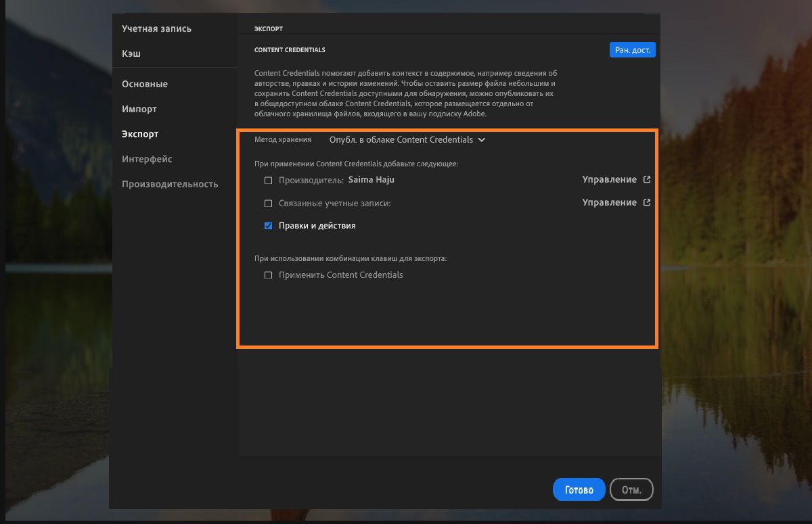
Task: Open the Импорт settings section
Action: point(139,109)
